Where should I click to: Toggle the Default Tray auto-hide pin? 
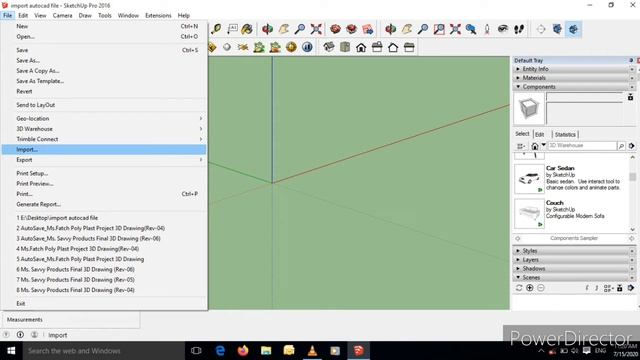(631, 60)
